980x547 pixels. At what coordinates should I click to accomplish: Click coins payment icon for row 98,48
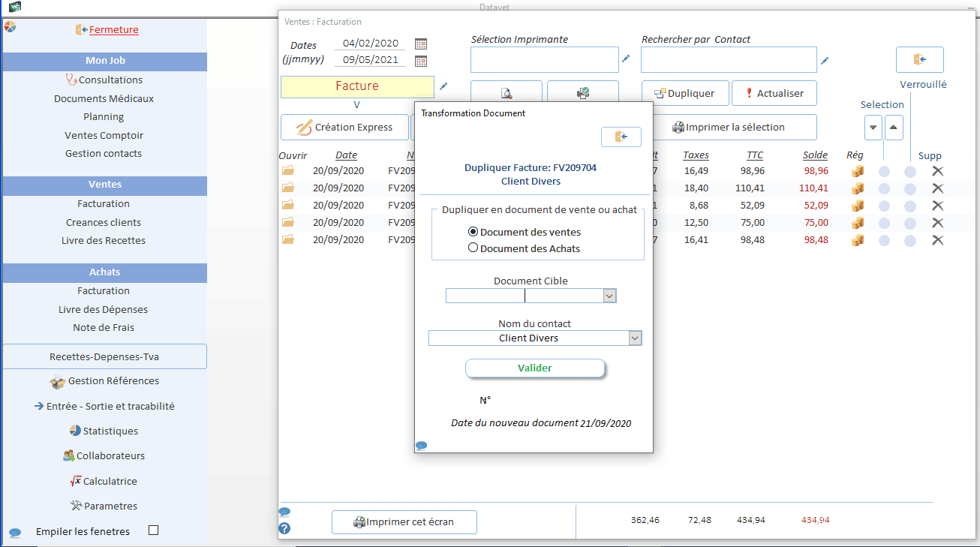coord(858,240)
